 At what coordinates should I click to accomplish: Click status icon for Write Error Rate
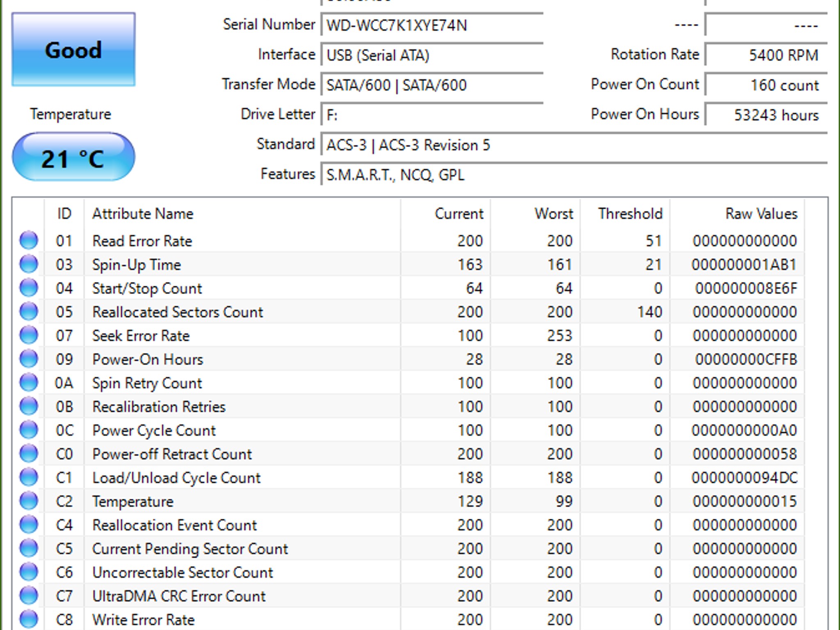[x=29, y=619]
